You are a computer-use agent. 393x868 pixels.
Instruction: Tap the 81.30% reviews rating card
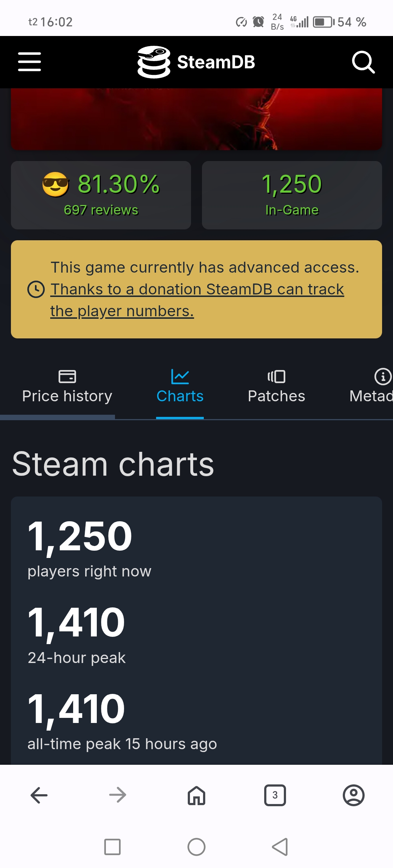pyautogui.click(x=101, y=195)
